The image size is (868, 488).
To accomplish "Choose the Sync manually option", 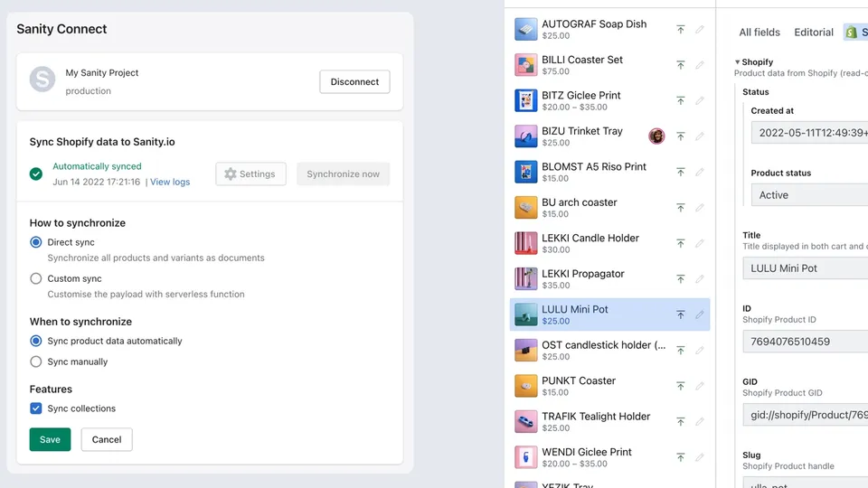I will [x=36, y=361].
